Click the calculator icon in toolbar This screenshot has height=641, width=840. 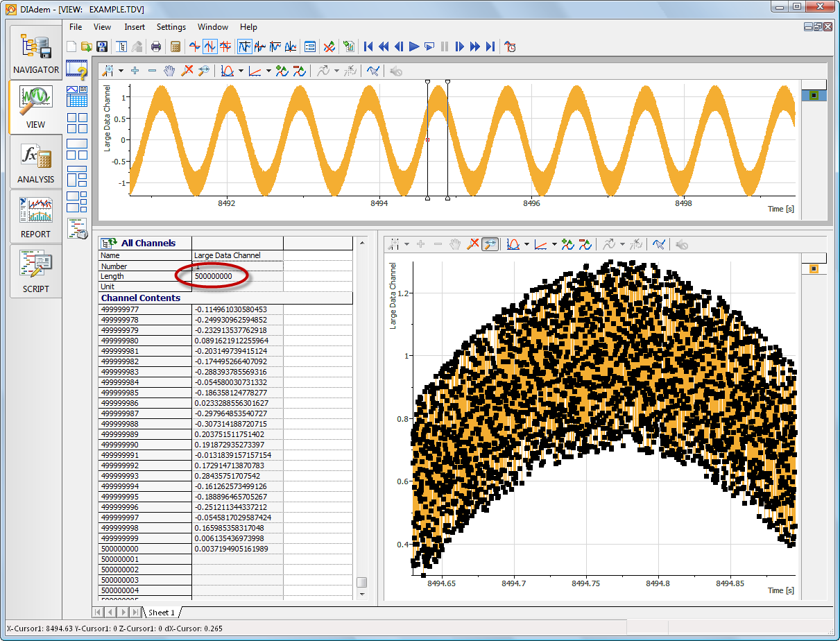175,46
